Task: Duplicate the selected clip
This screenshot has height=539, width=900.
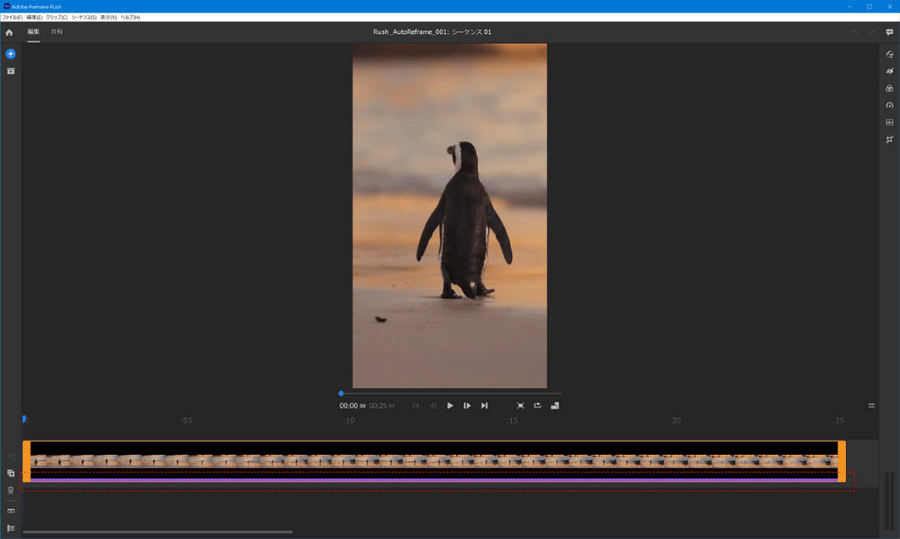Action: pyautogui.click(x=10, y=473)
